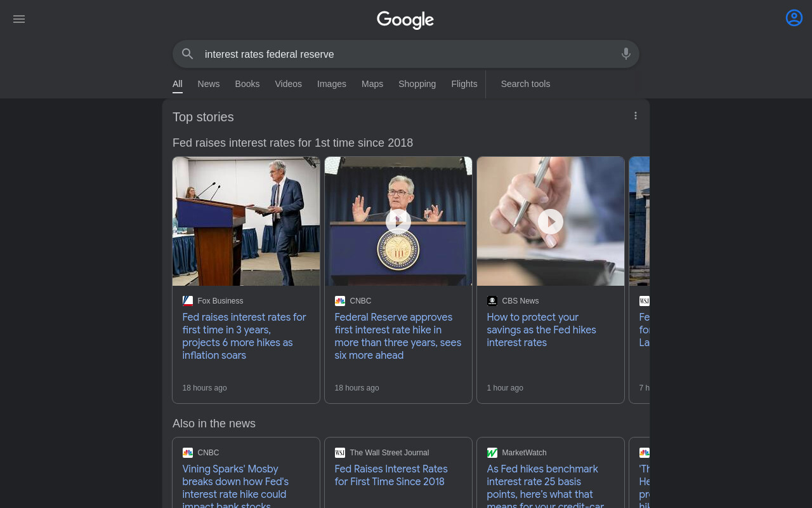Click '1 hour ago' timestamp on CBS card
The image size is (812, 508).
click(505, 388)
